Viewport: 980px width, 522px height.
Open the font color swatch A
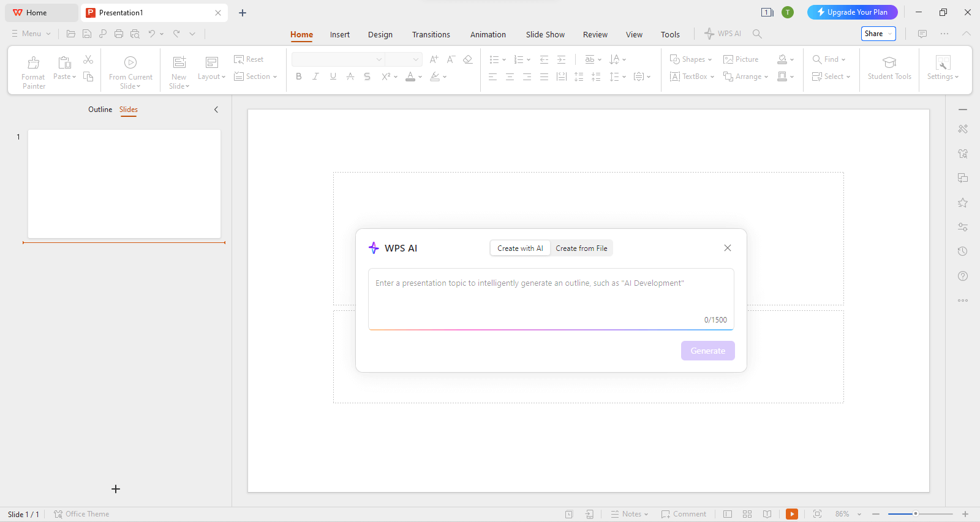pos(410,76)
